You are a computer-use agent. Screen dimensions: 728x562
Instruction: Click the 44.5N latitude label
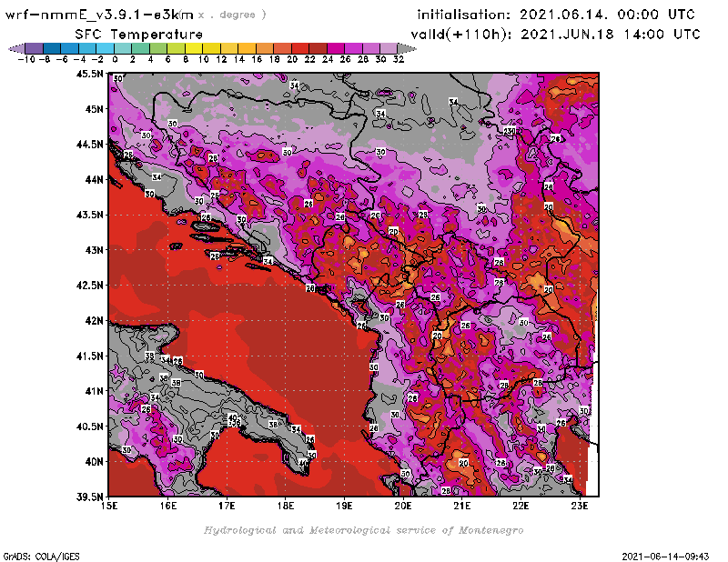coord(89,145)
